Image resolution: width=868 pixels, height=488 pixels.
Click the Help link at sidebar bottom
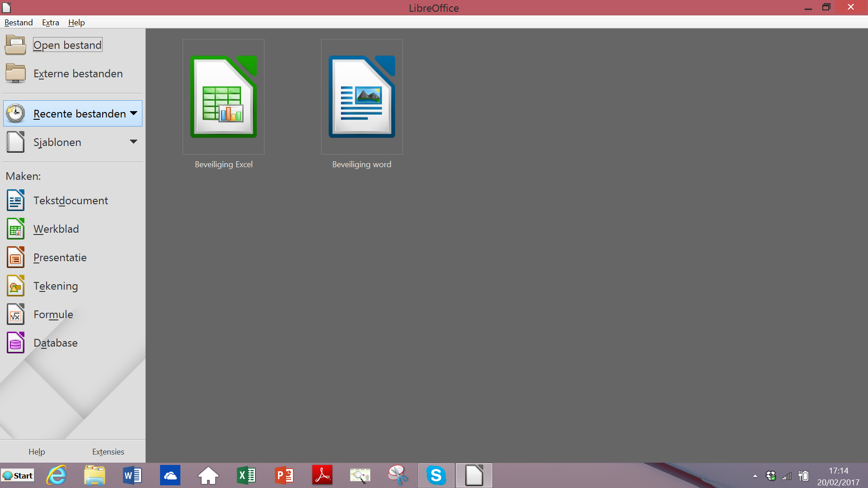37,452
